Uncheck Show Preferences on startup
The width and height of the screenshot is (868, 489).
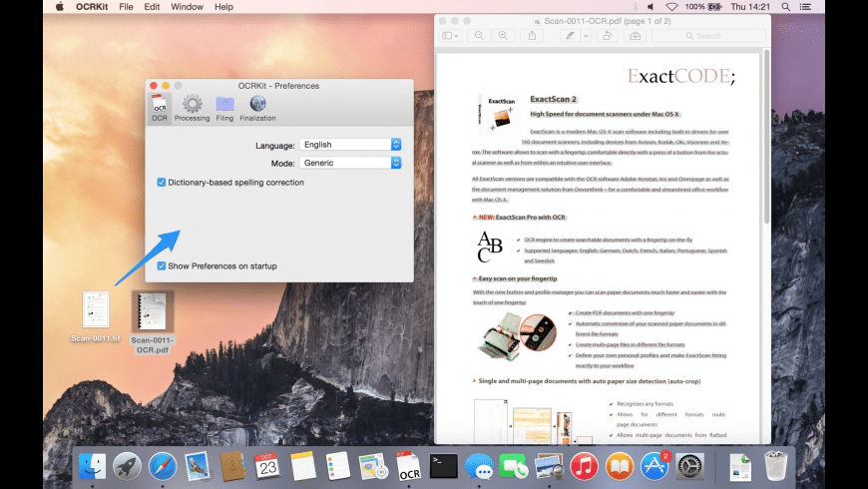[x=161, y=265]
